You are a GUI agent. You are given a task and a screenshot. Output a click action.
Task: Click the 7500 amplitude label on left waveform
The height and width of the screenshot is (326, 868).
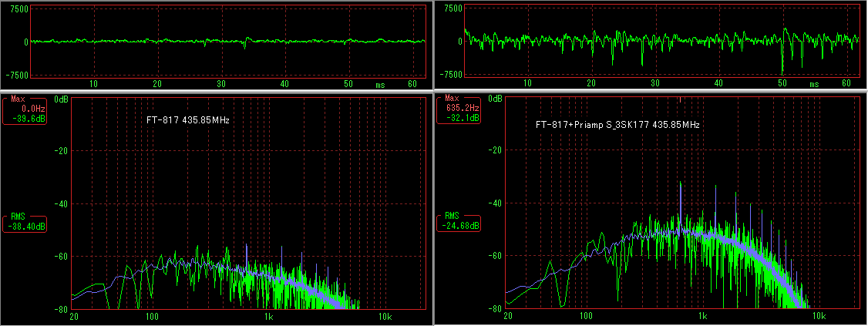click(21, 8)
